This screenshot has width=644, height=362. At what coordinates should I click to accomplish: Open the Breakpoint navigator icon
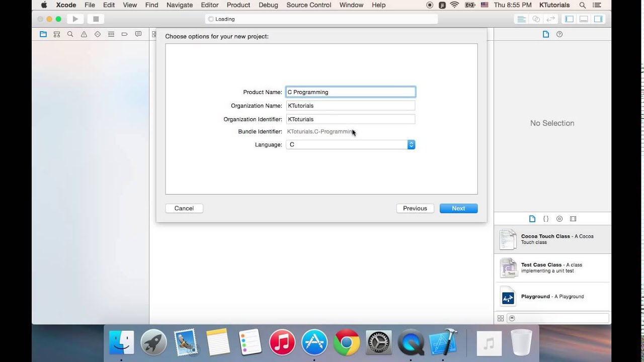click(125, 34)
